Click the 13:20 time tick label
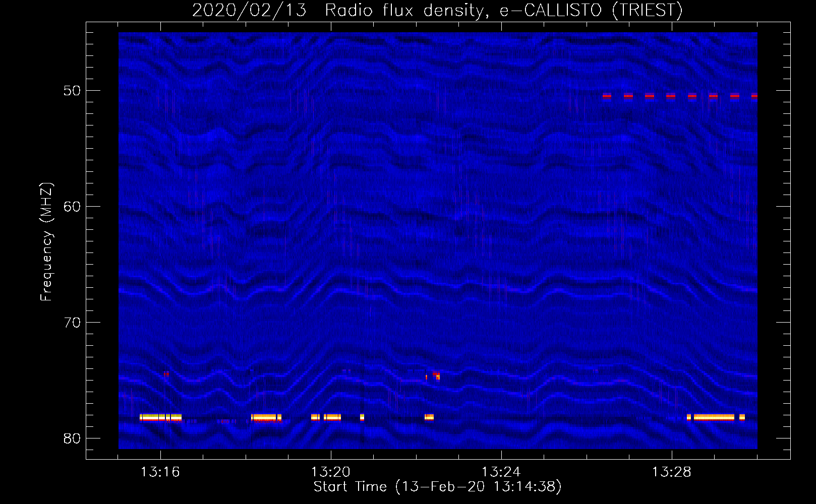The height and width of the screenshot is (504, 816). pos(331,472)
